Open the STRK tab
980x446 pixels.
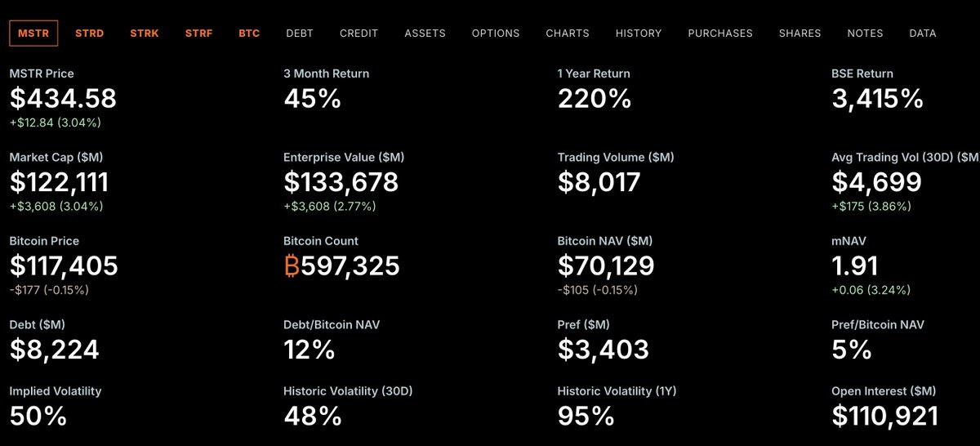point(145,33)
